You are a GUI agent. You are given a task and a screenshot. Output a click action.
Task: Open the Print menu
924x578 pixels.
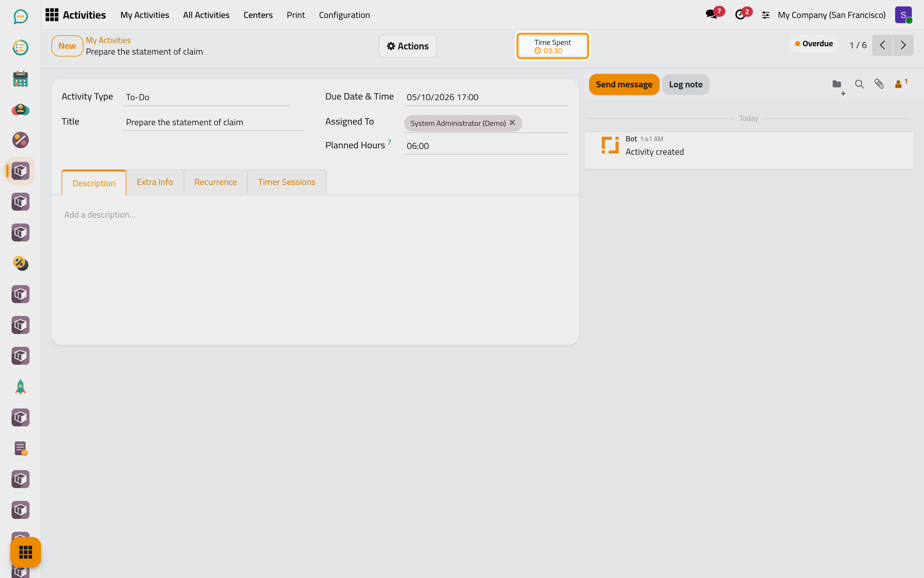click(296, 15)
